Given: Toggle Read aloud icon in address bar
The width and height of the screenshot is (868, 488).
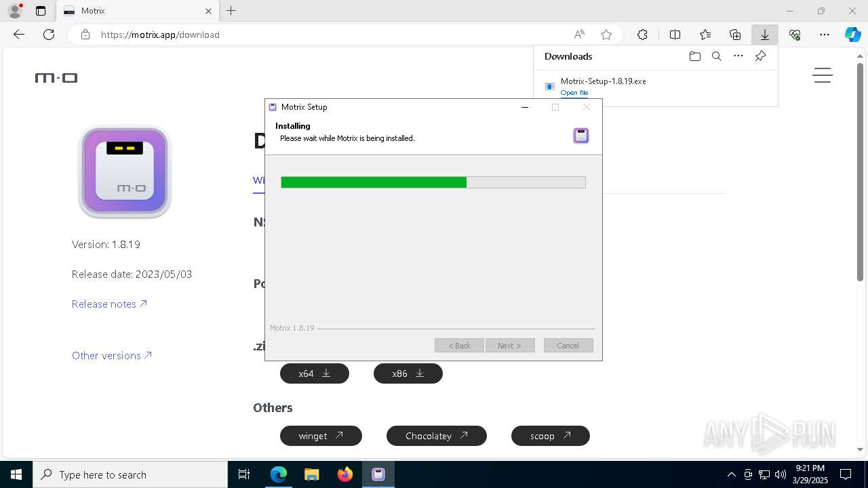Looking at the screenshot, I should point(579,35).
